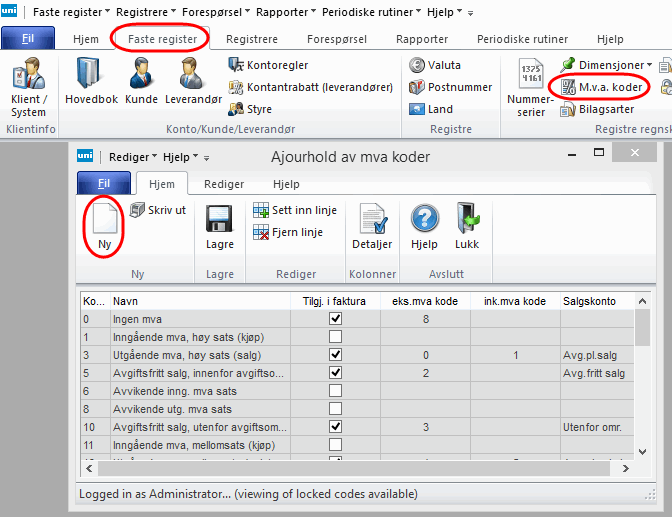This screenshot has height=517, width=672.
Task: Enable Tilgj. i faktura for Avvikende utg. mva sats
Action: tap(335, 409)
